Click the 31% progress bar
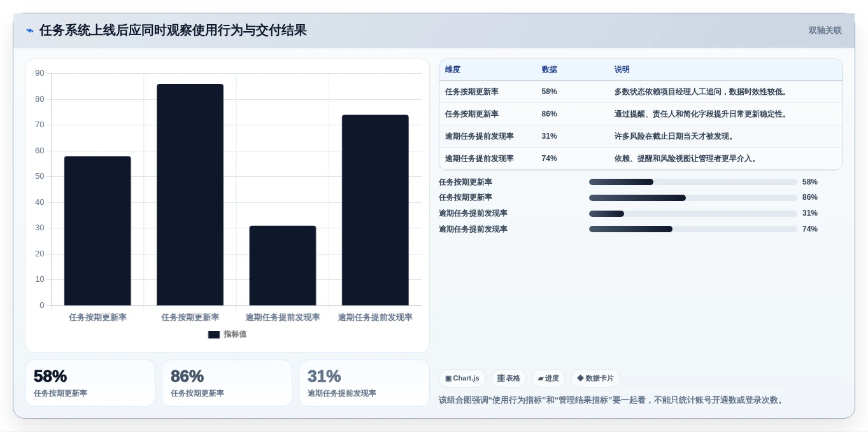The width and height of the screenshot is (868, 432). click(693, 214)
